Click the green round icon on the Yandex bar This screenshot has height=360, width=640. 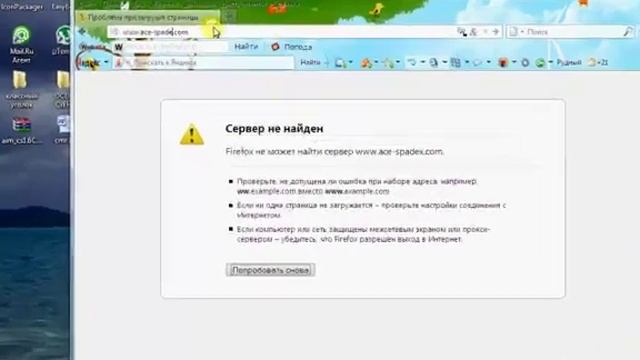[x=540, y=62]
